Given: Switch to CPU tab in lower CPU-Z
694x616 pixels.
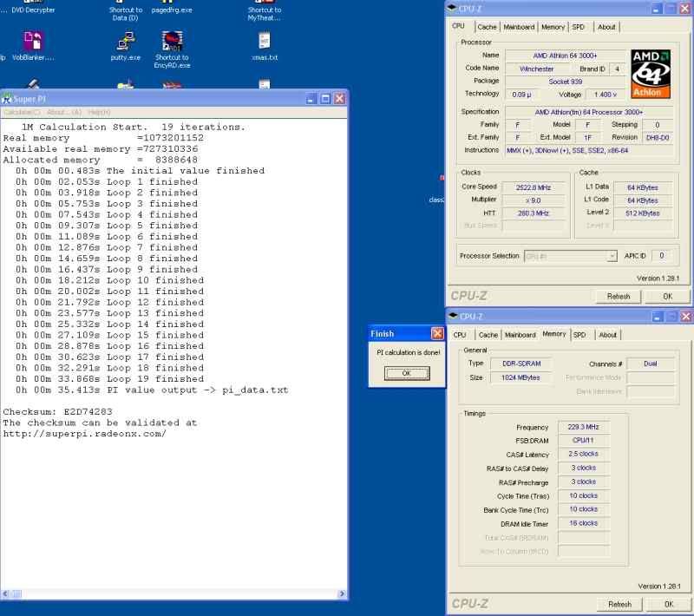Looking at the screenshot, I should pyautogui.click(x=460, y=335).
